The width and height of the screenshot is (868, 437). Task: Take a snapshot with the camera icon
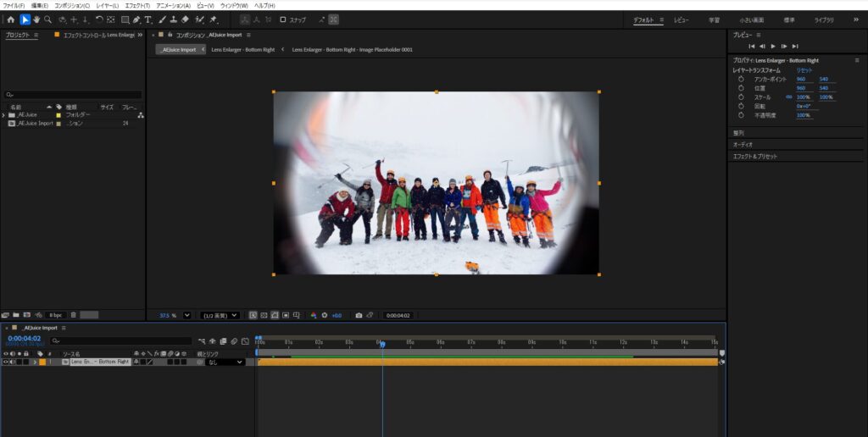(359, 315)
